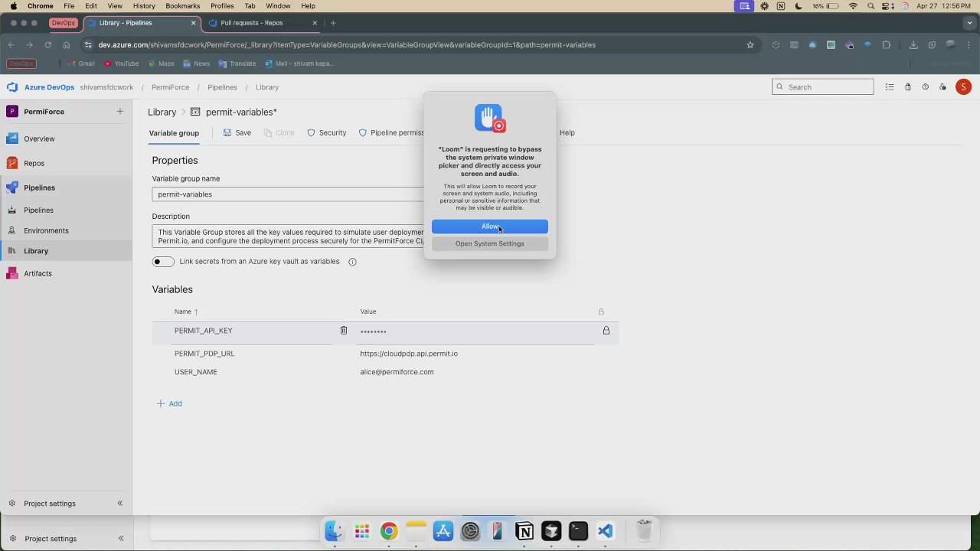Save the variable group
The image size is (980, 551).
237,133
